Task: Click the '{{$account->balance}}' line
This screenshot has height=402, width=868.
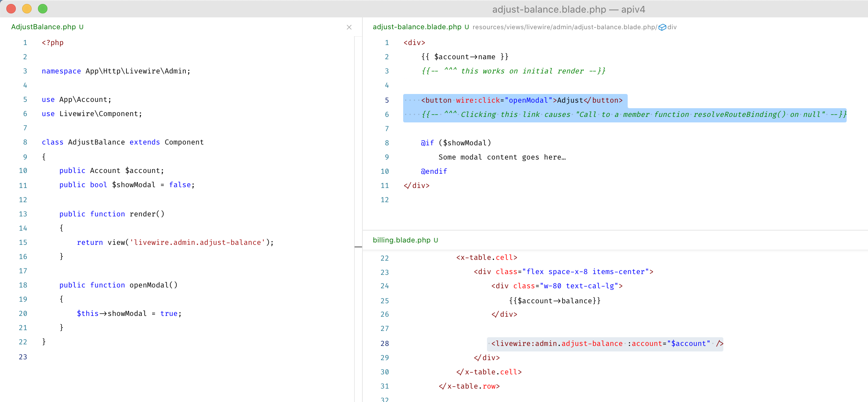Action: [555, 301]
